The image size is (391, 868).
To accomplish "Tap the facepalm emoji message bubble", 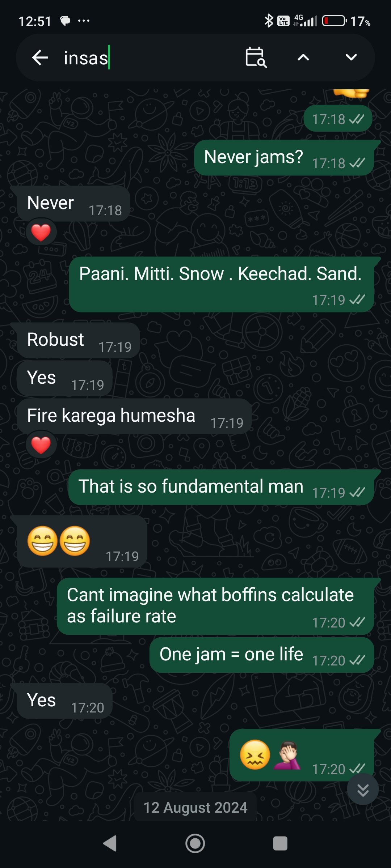I will pyautogui.click(x=302, y=756).
